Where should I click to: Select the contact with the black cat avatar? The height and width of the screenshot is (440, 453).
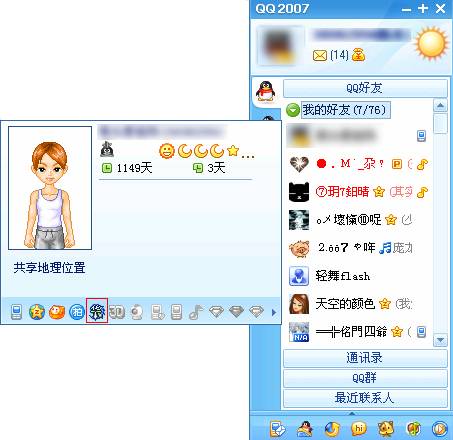(358, 192)
